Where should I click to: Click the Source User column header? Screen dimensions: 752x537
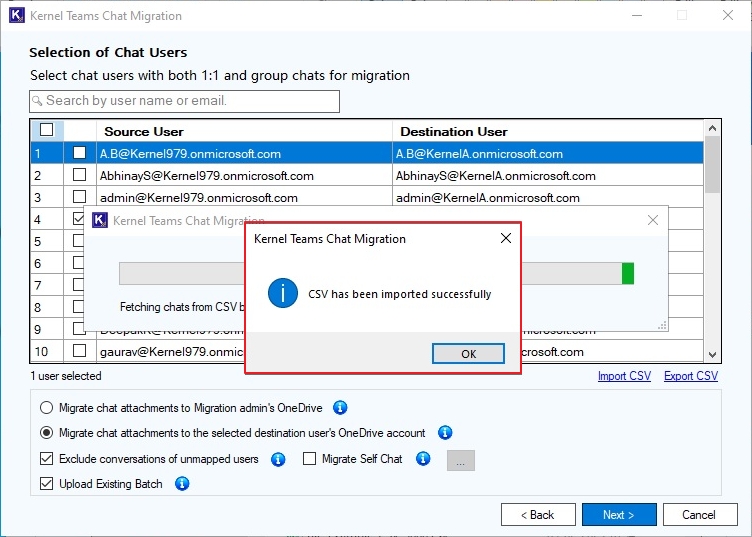coord(245,131)
